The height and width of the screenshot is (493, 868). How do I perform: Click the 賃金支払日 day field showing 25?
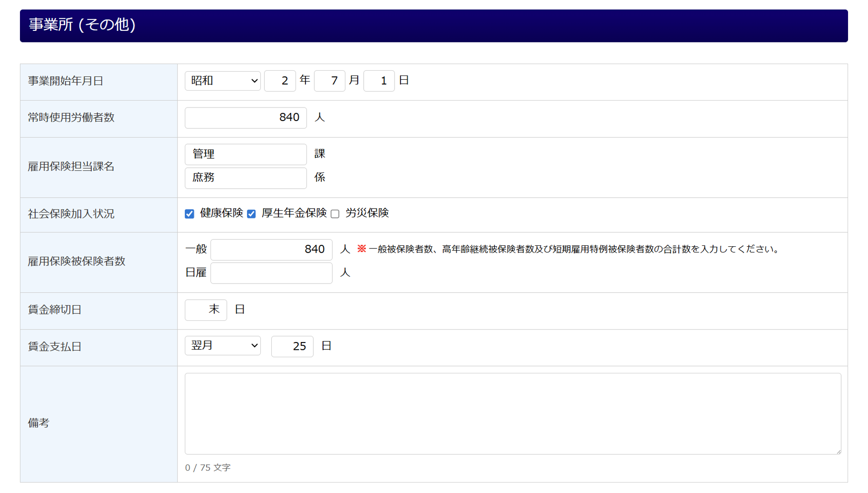point(292,346)
